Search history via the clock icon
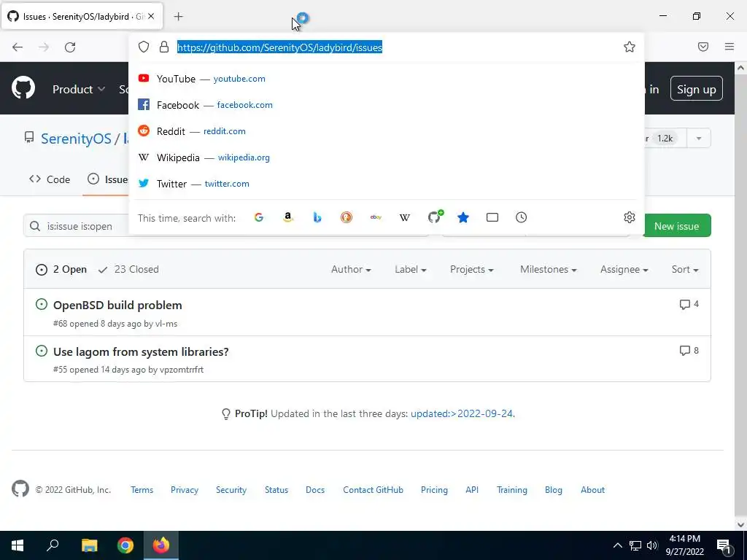This screenshot has height=560, width=747. (x=521, y=217)
